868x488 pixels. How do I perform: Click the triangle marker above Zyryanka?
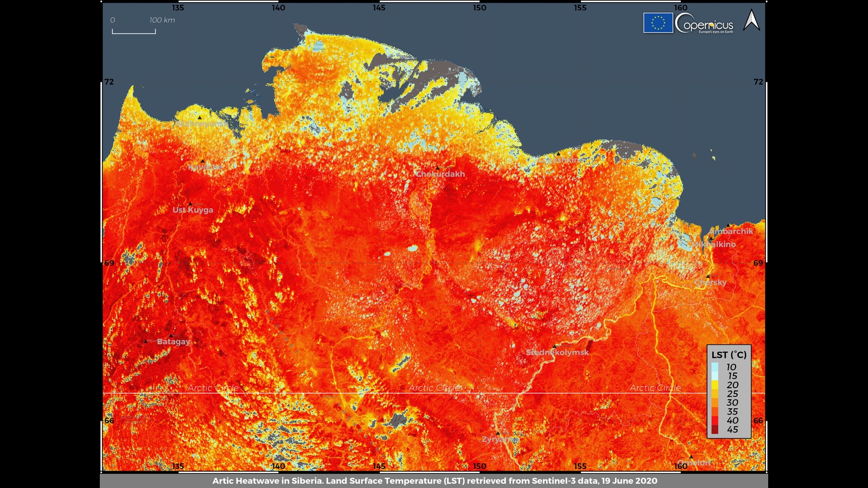(497, 433)
